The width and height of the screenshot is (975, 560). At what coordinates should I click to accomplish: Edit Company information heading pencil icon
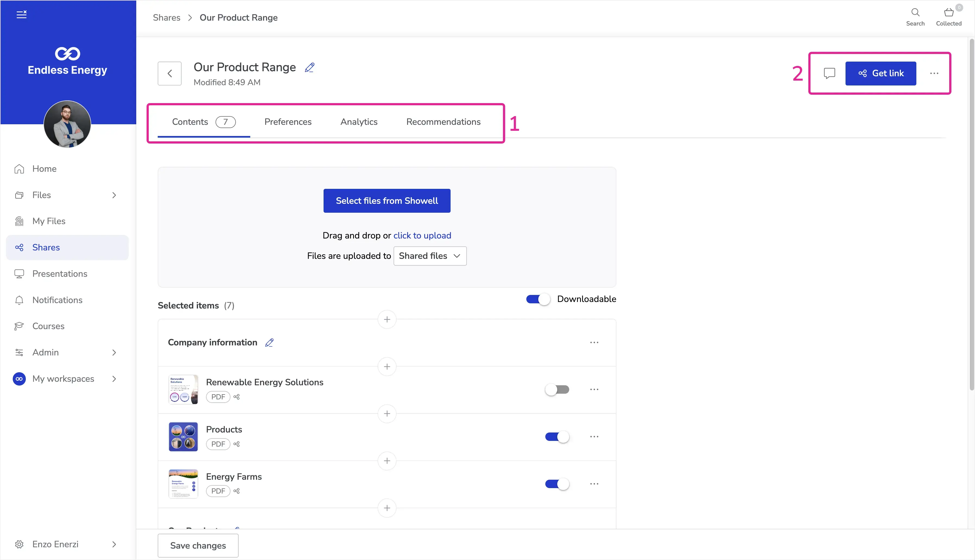pyautogui.click(x=269, y=342)
